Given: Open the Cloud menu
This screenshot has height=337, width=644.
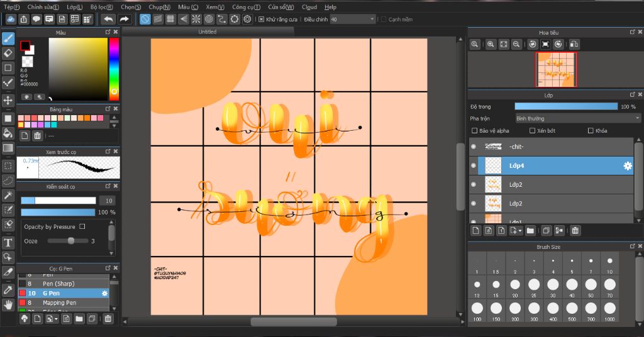Looking at the screenshot, I should pos(309,7).
